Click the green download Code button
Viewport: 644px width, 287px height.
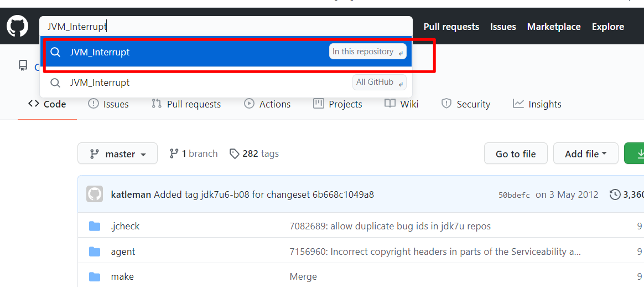[634, 153]
